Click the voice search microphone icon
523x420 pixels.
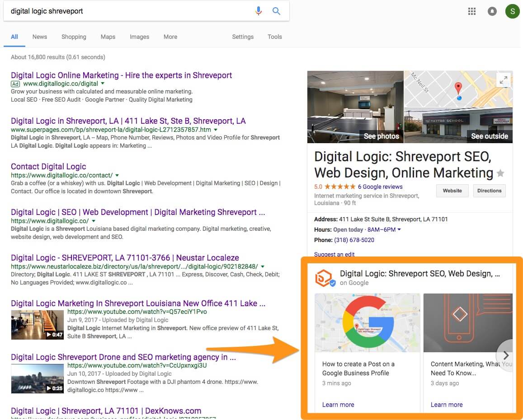coord(258,11)
